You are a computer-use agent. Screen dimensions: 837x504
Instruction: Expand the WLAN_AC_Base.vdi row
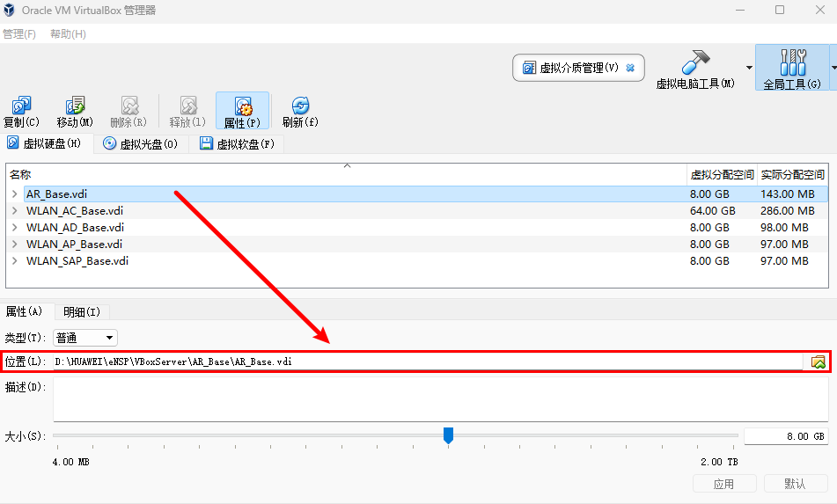14,211
